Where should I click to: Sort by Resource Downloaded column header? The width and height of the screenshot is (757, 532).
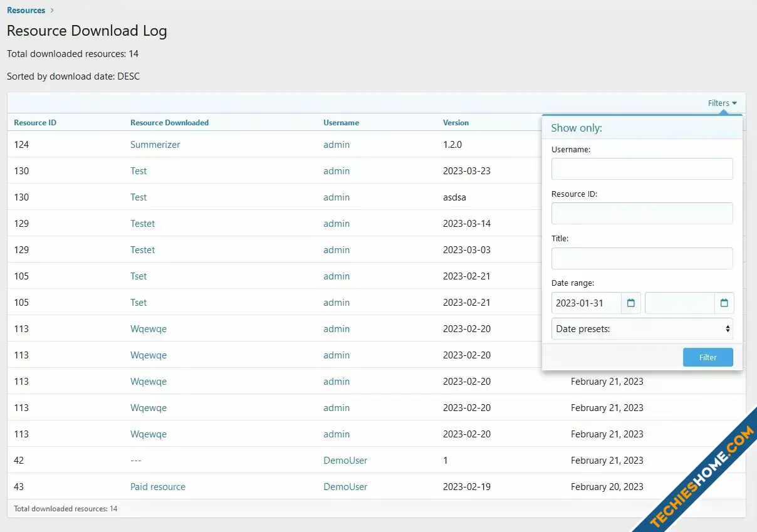[x=169, y=123]
